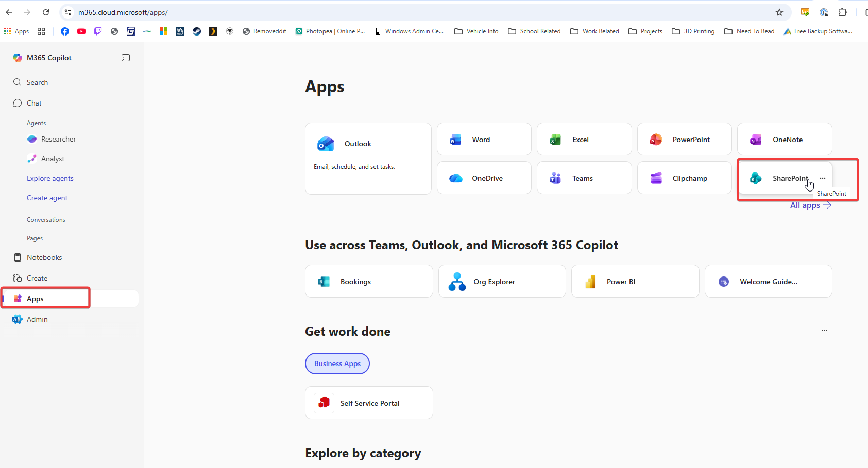
Task: Expand the Need To Read bookmark folder
Action: point(750,31)
